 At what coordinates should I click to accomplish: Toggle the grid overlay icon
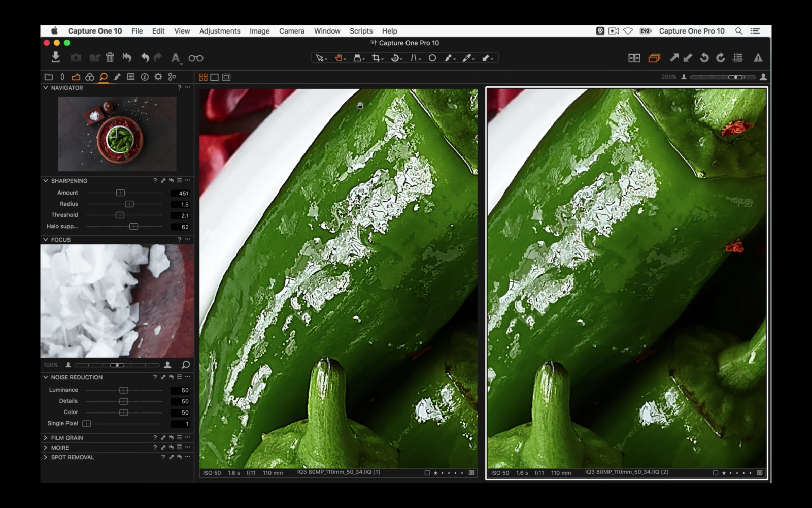click(x=737, y=58)
